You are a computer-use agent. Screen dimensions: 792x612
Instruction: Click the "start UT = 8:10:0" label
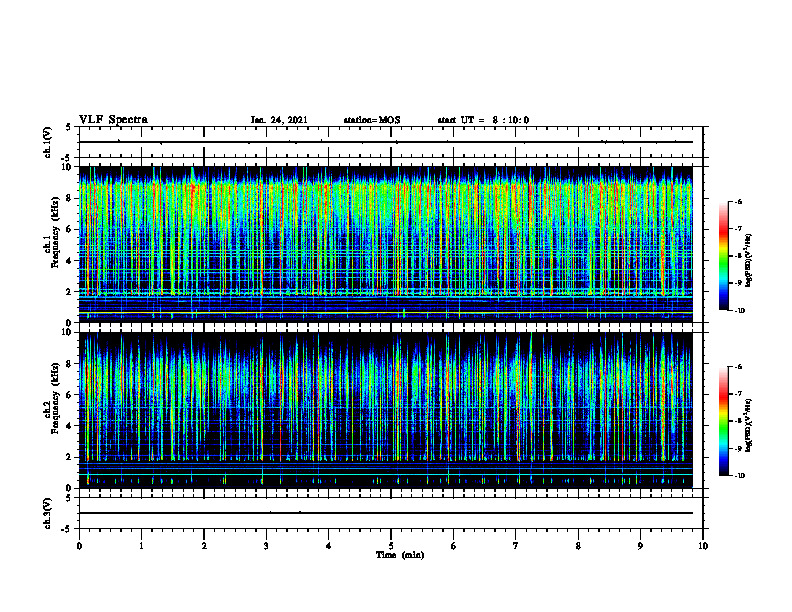click(483, 120)
